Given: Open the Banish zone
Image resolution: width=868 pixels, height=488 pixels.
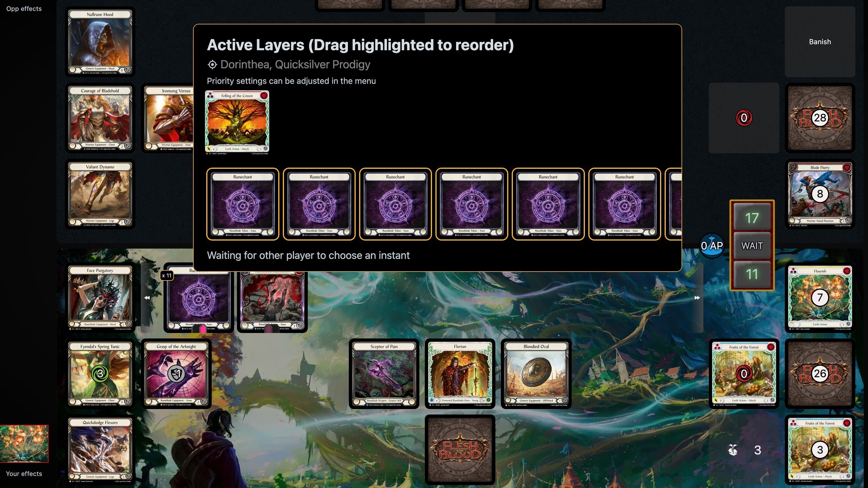Looking at the screenshot, I should pyautogui.click(x=820, y=42).
